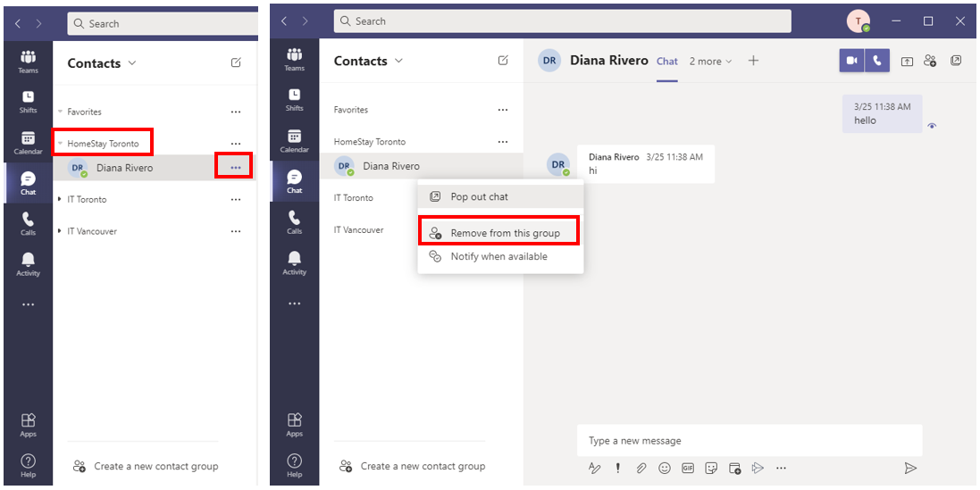Open Contacts dropdown in the left window
The image size is (980, 490).
pyautogui.click(x=132, y=63)
